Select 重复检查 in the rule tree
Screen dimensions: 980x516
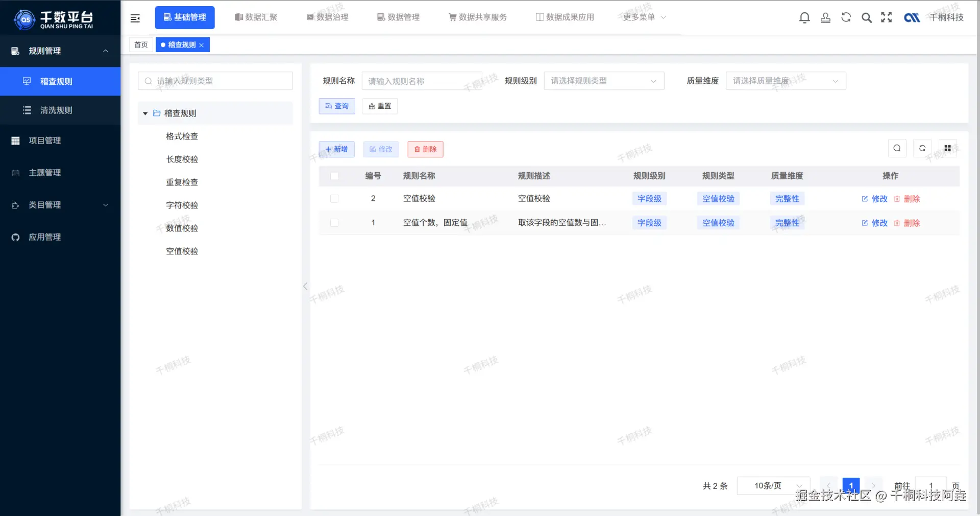182,182
